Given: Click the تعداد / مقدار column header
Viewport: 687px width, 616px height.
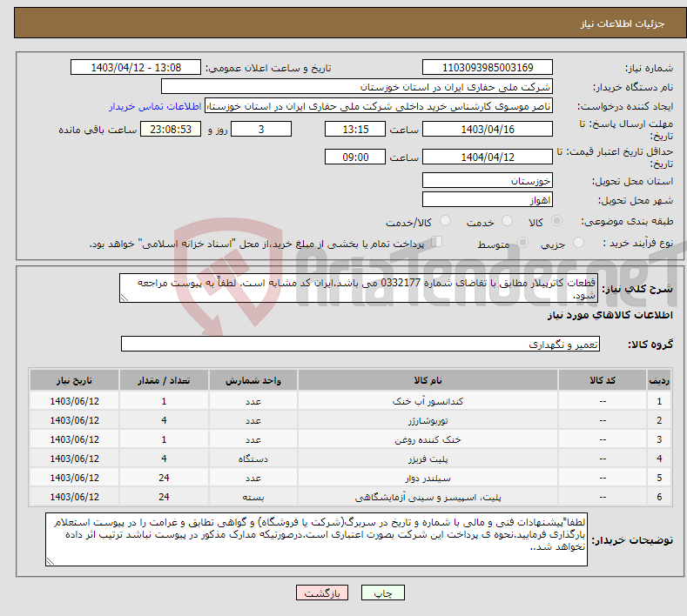Looking at the screenshot, I should coord(164,380).
